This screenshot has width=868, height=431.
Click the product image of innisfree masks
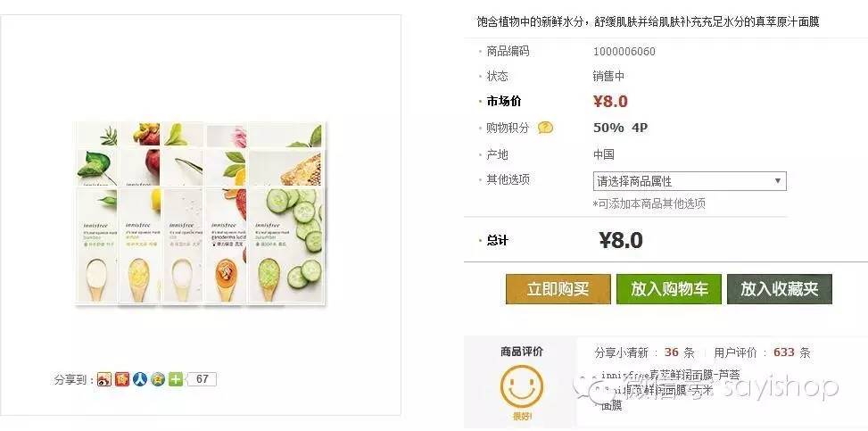(x=200, y=214)
